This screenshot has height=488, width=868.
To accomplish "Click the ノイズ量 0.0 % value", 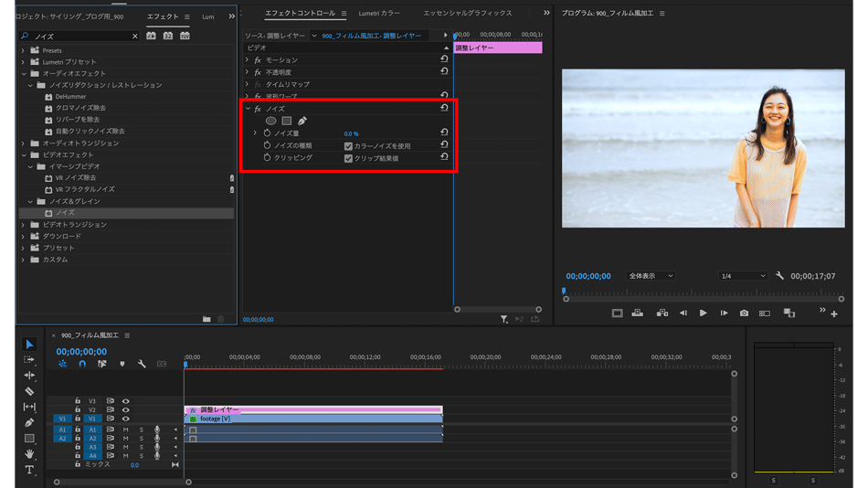I will 351,133.
